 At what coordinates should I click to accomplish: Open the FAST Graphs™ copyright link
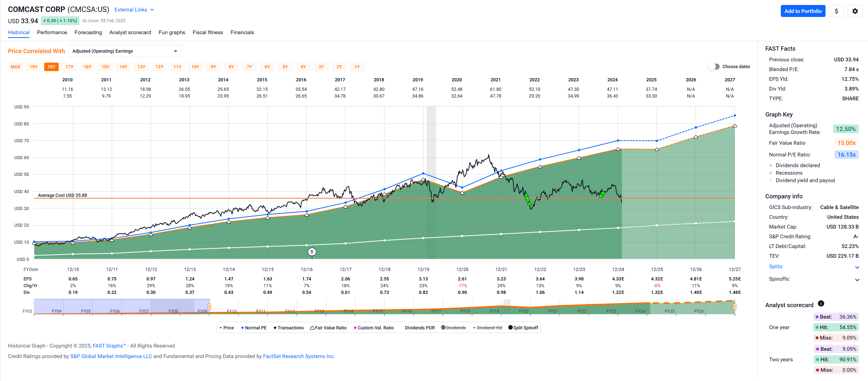coord(109,346)
